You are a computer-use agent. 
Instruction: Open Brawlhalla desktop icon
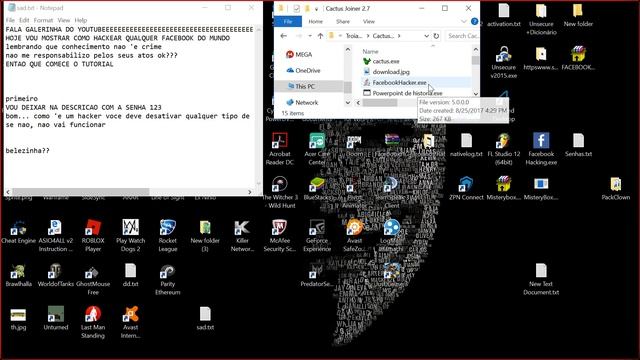[18, 276]
